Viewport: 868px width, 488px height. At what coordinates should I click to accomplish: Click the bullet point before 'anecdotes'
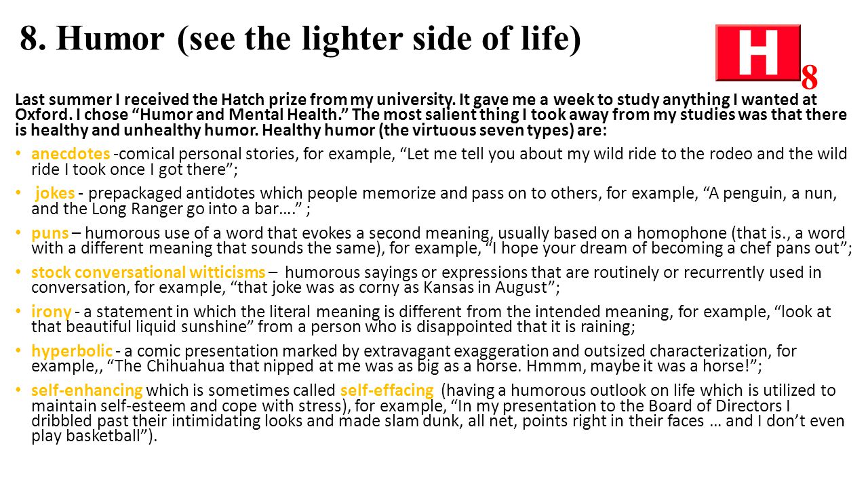20,155
